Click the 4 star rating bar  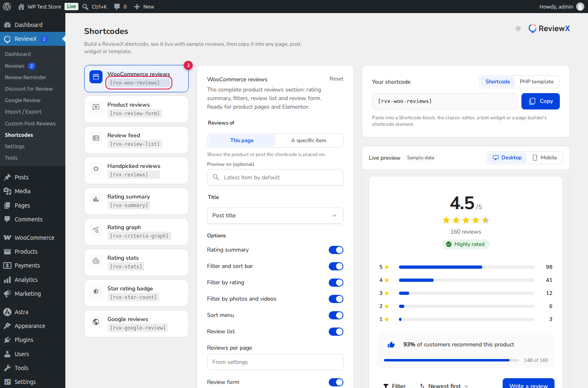pos(467,280)
